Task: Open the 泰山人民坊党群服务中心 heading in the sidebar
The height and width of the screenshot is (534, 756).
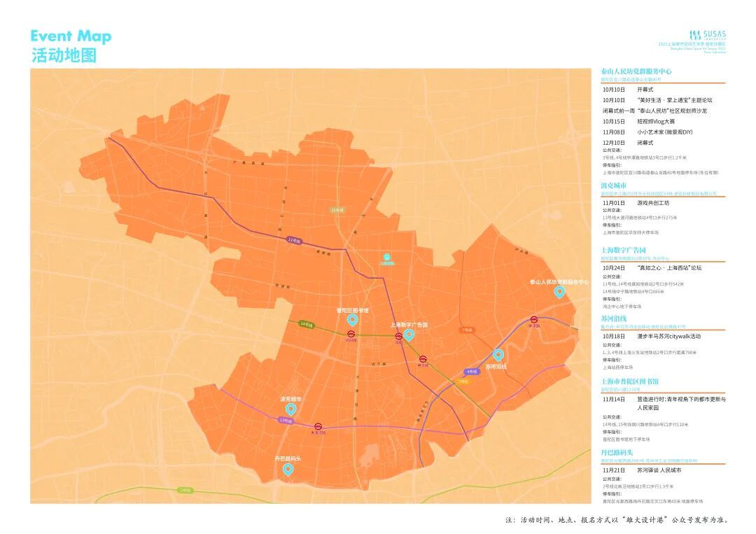Action: point(636,71)
